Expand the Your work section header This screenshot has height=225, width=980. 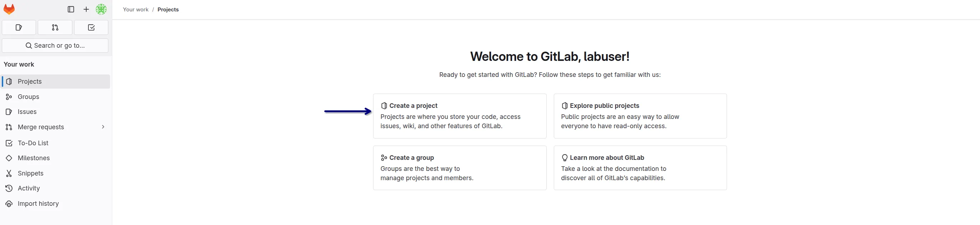[x=18, y=64]
